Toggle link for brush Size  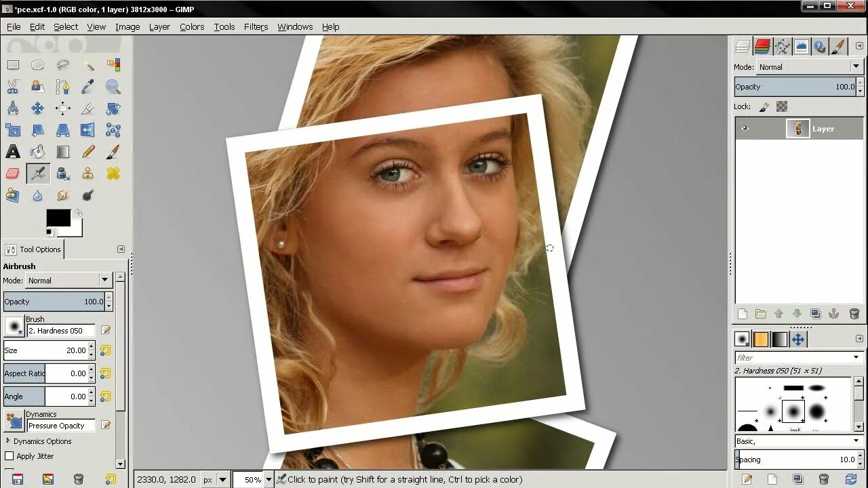tap(105, 350)
